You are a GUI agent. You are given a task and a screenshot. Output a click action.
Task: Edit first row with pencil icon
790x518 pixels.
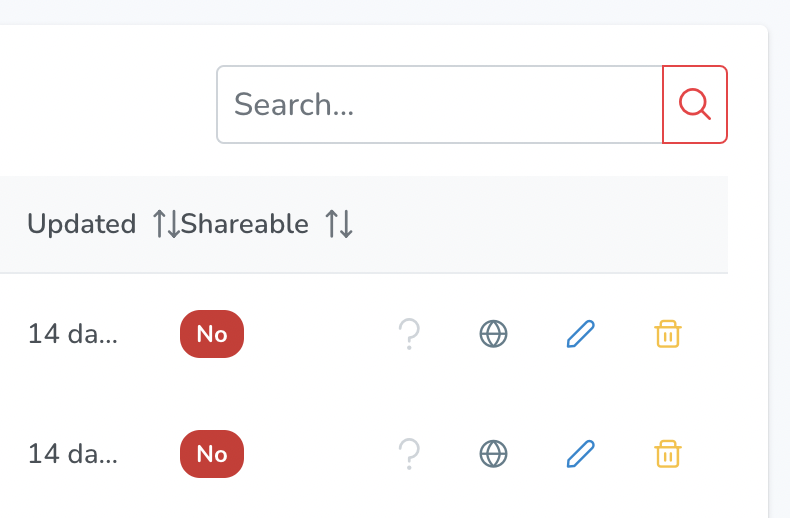pos(581,334)
